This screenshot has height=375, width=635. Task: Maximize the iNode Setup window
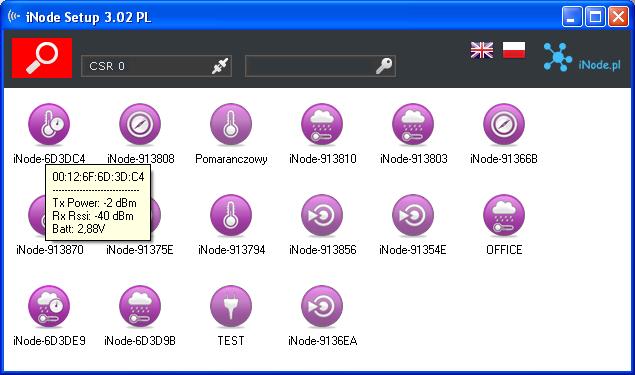595,17
